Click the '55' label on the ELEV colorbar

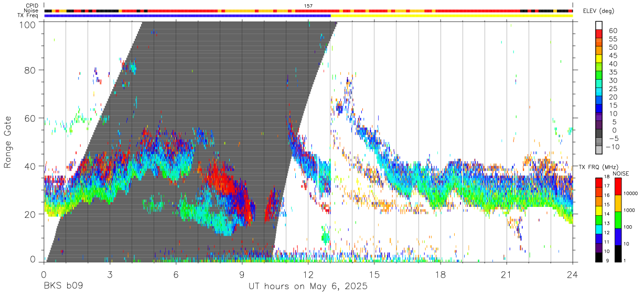click(x=612, y=39)
